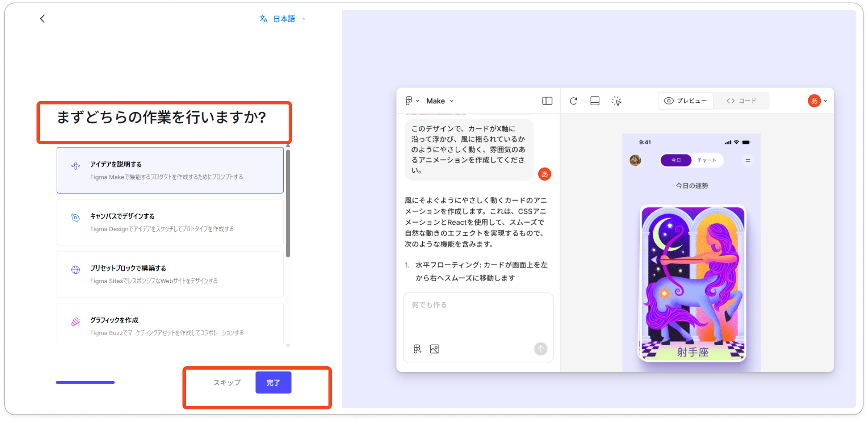Open the 日本語 language dropdown
868x421 pixels.
(283, 19)
